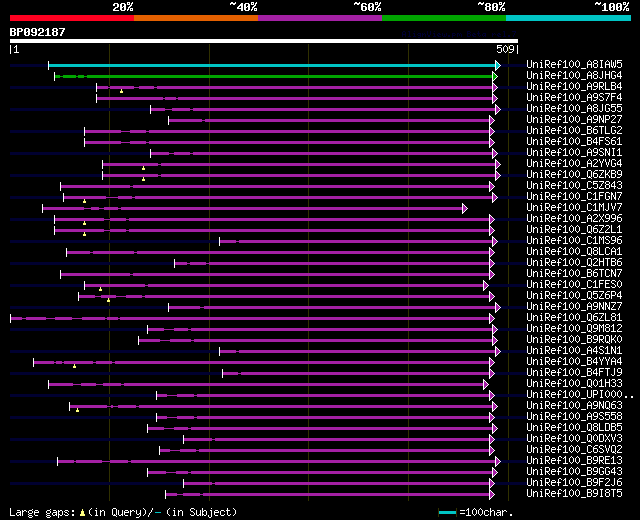The height and width of the screenshot is (520, 640).
Task: Select the UniRef100_C1MS96 label
Action: click(574, 240)
